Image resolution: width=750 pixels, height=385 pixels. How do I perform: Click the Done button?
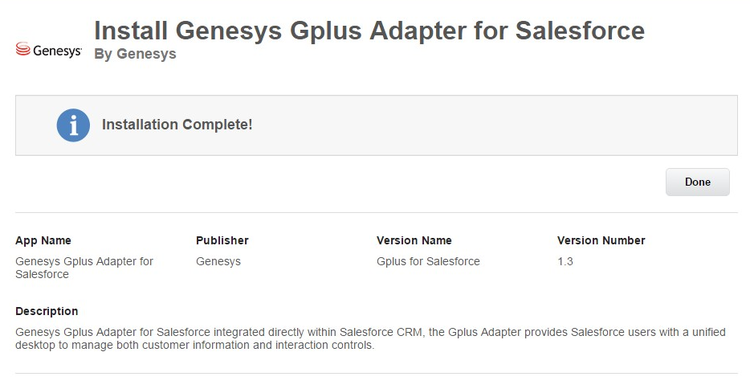[x=697, y=182]
